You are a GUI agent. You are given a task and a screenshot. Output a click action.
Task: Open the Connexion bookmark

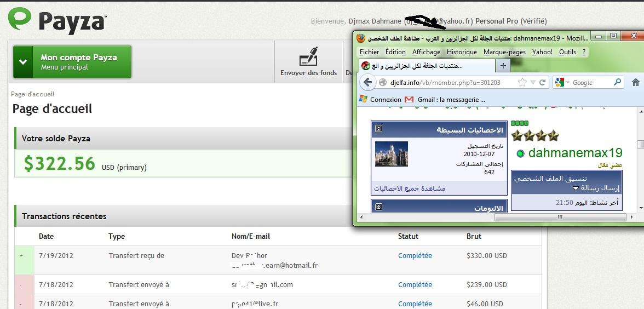tap(380, 100)
